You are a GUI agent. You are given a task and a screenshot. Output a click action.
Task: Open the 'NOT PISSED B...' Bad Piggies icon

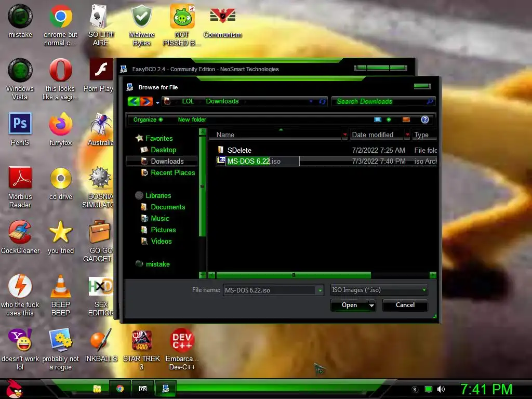click(182, 25)
